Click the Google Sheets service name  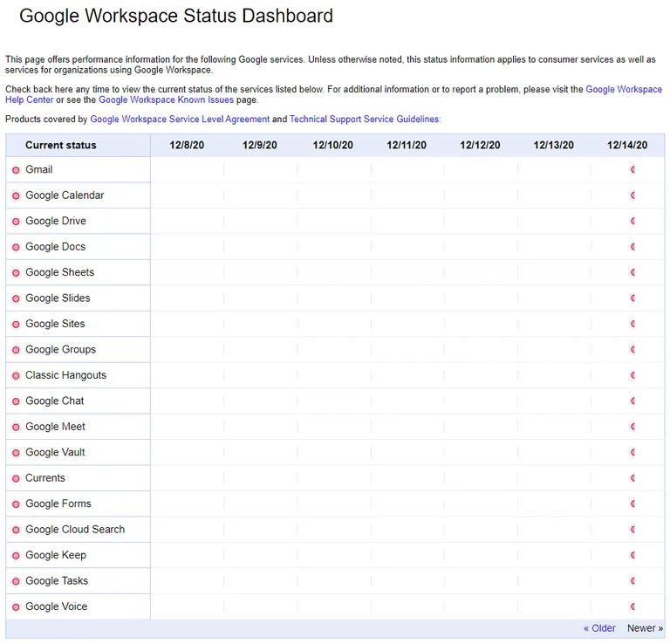(x=60, y=272)
